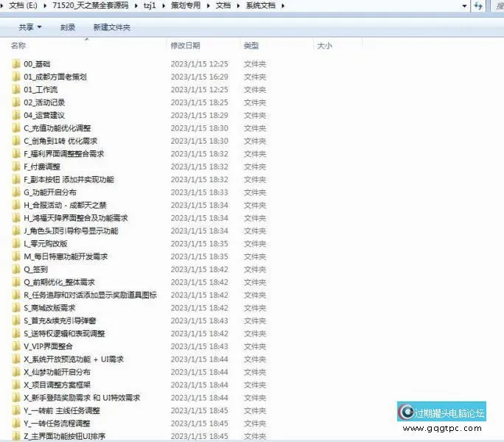
Task: Select the folder name F_福利界面调整整合需求
Action: 64,154
